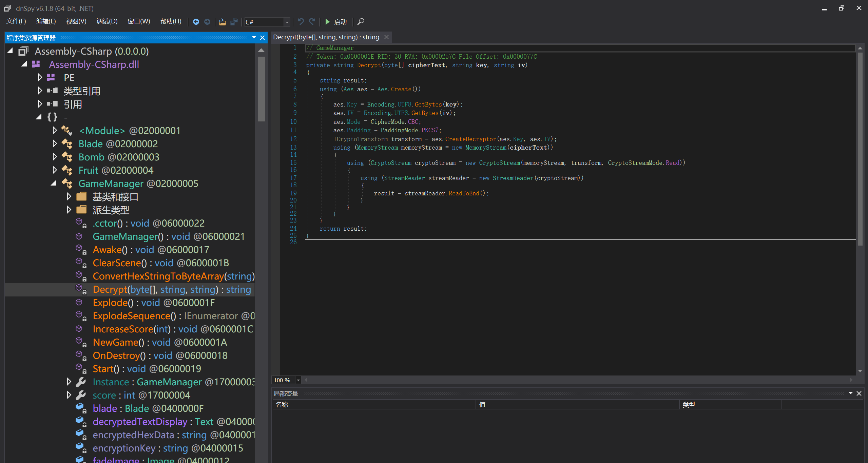Expand the PE tree node
Image resolution: width=868 pixels, height=463 pixels.
tap(40, 78)
